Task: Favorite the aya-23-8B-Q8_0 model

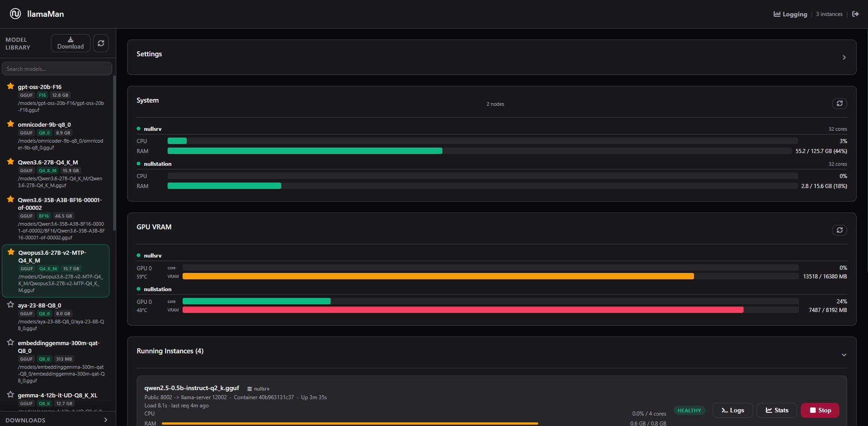Action: coord(10,305)
